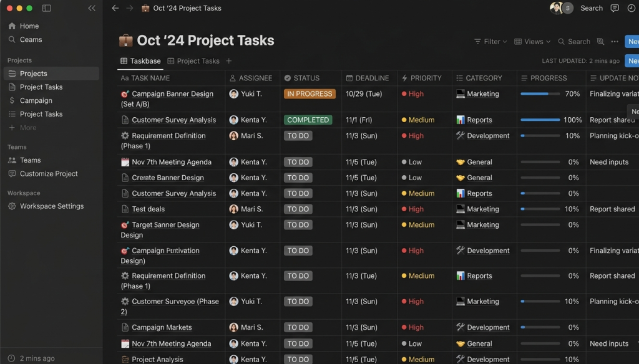Toggle the sidebar layout icon
The width and height of the screenshot is (639, 364).
pos(47,8)
